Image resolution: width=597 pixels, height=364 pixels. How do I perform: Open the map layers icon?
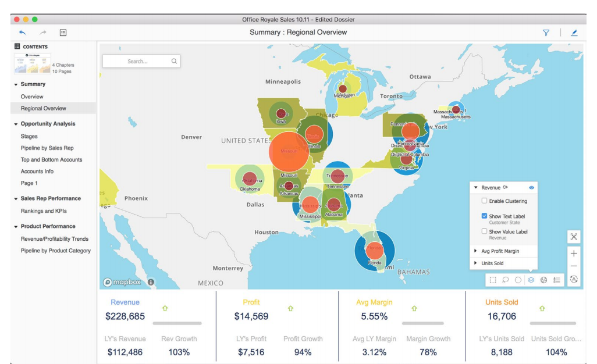click(x=530, y=280)
